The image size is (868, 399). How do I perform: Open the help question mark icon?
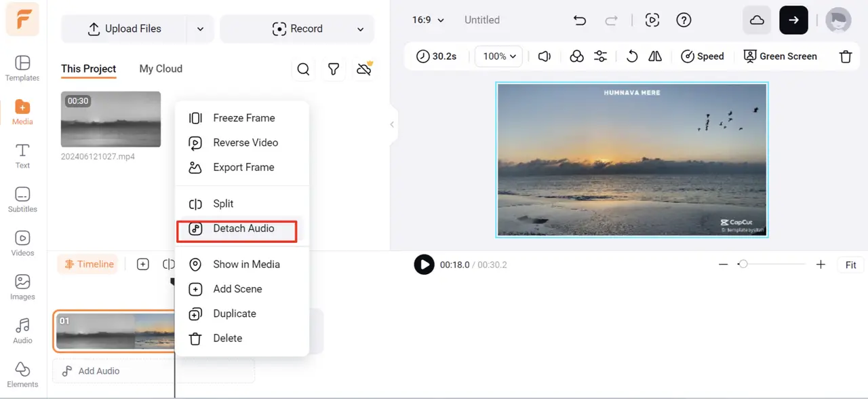684,20
